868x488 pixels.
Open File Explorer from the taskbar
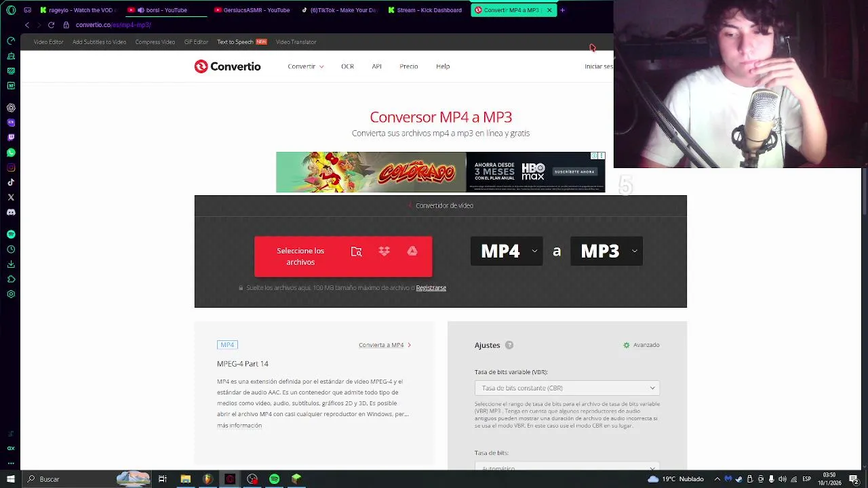click(185, 479)
